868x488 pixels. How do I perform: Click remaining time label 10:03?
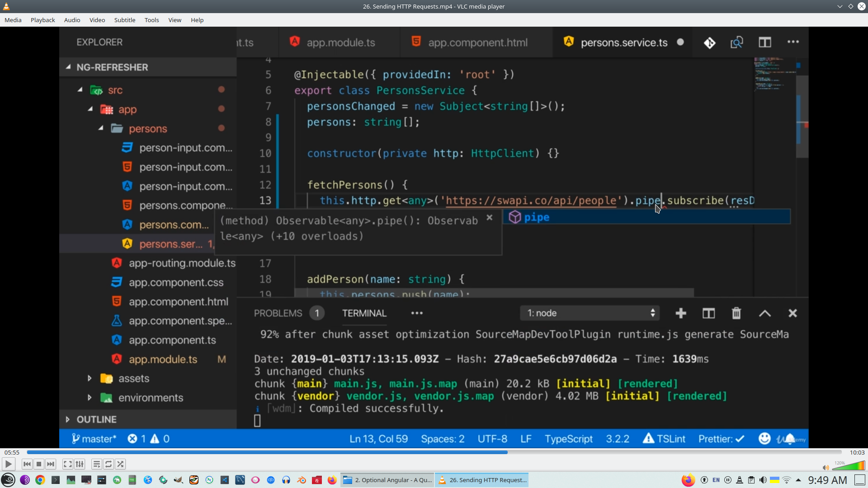(857, 452)
